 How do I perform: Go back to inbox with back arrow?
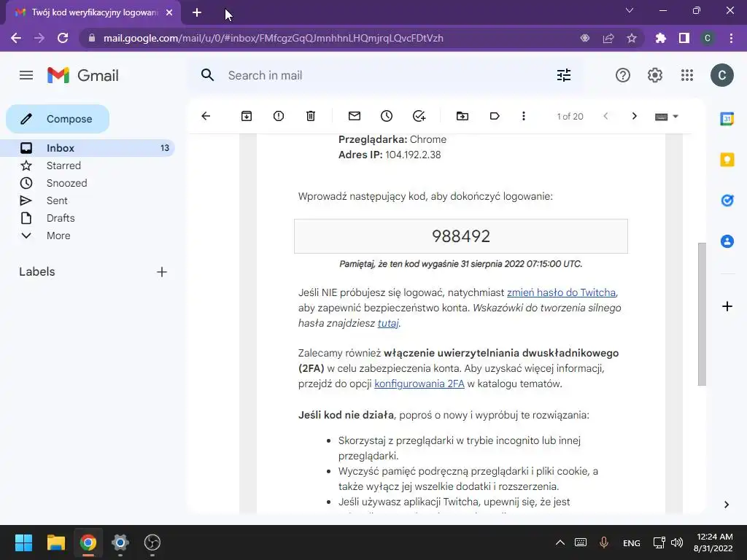pyautogui.click(x=206, y=116)
